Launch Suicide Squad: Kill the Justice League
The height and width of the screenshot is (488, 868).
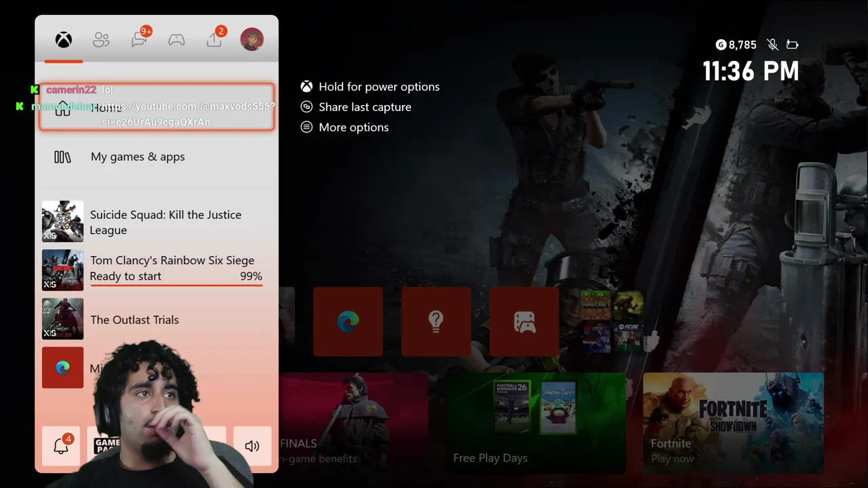tap(157, 222)
